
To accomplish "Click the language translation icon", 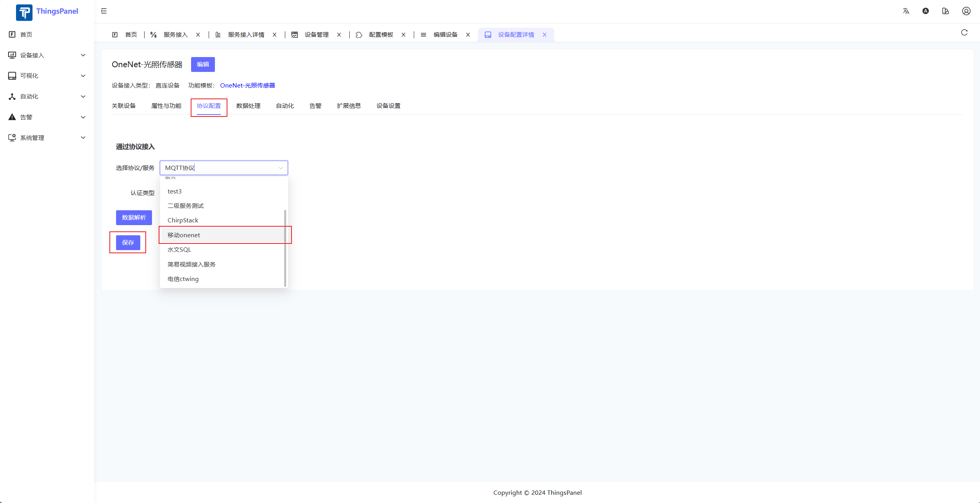I will [906, 11].
